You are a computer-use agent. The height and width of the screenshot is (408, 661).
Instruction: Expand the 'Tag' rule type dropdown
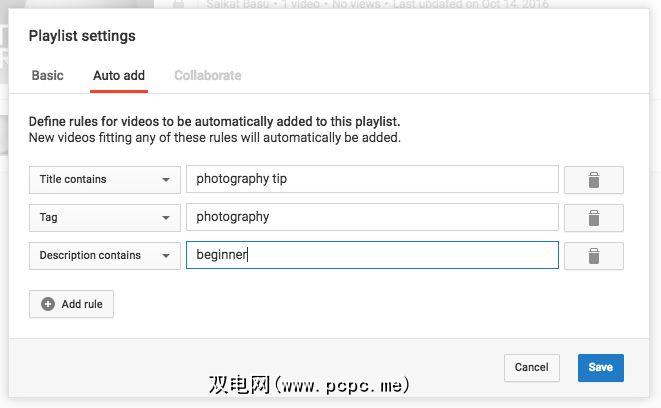pos(105,218)
